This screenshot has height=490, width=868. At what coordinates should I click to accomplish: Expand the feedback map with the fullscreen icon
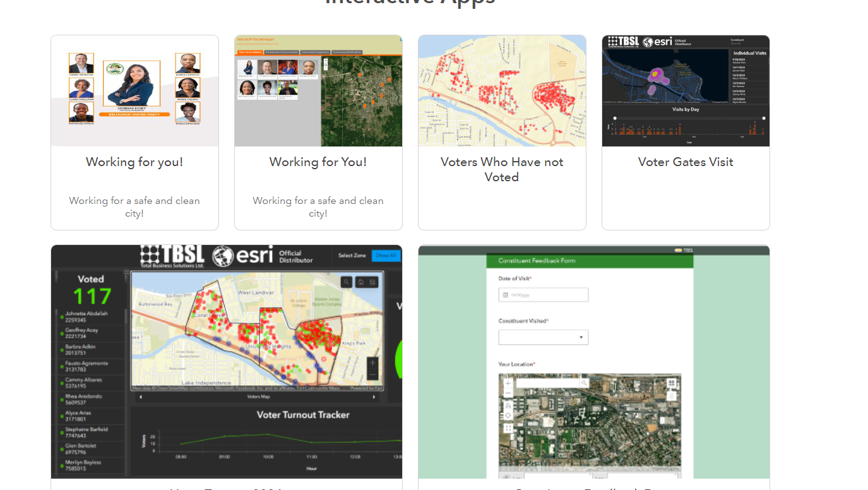[508, 428]
